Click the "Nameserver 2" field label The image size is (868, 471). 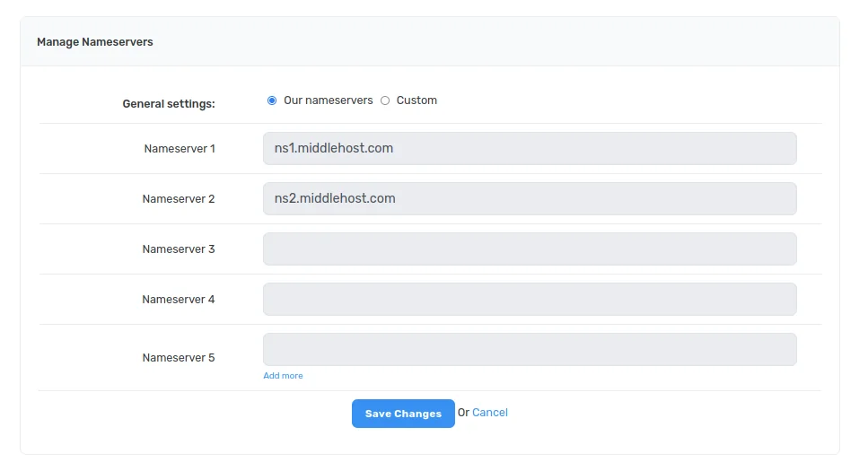(179, 199)
